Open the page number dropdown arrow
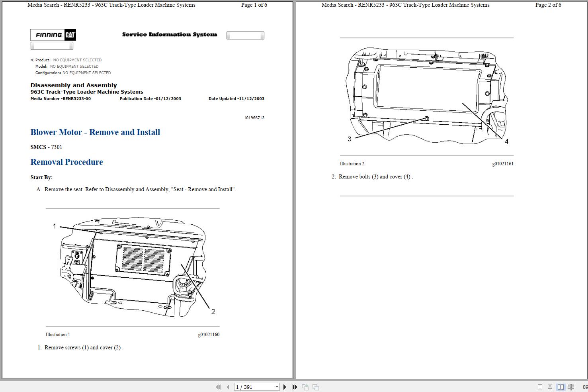This screenshot has width=588, height=392. pyautogui.click(x=277, y=387)
